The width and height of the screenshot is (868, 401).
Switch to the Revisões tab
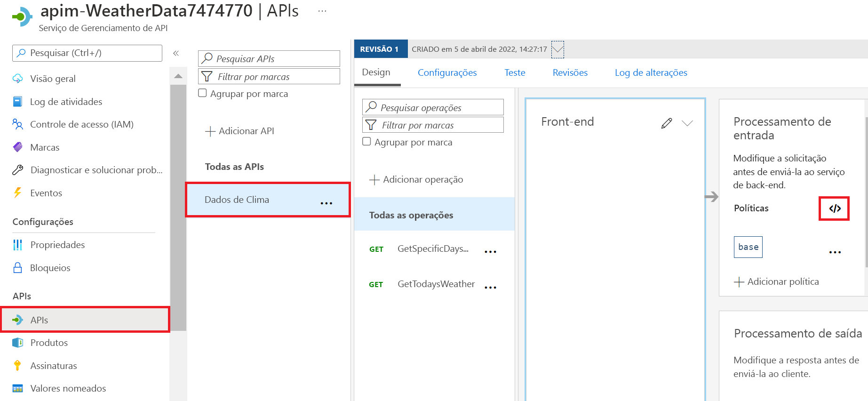570,73
